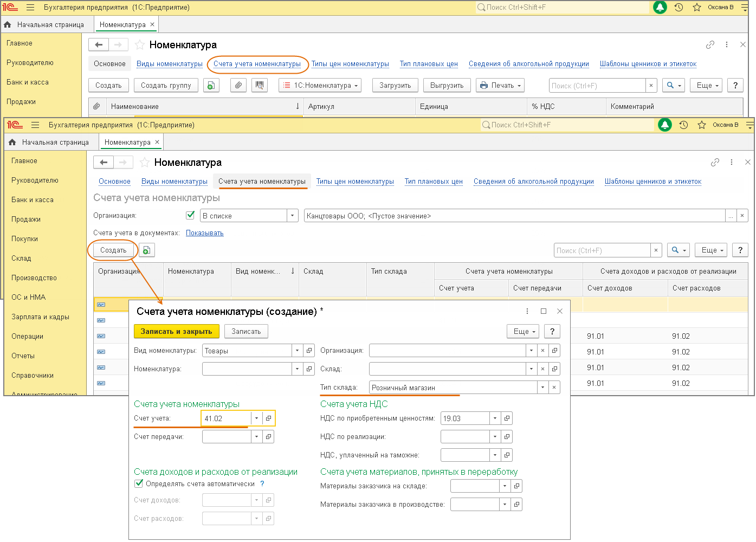Click forward arrow in front Номенклатура window
The height and width of the screenshot is (542, 756).
pos(123,162)
